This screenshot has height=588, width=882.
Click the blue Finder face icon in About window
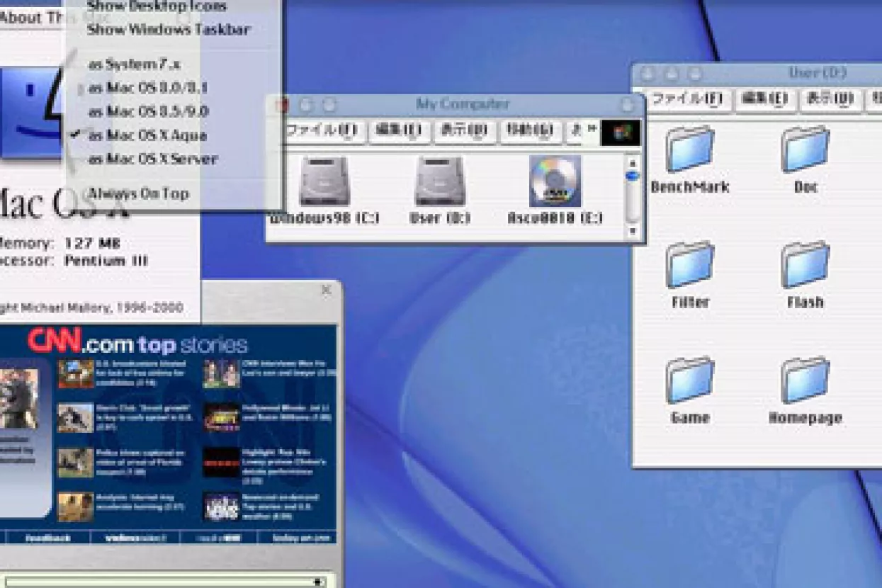pos(32,112)
